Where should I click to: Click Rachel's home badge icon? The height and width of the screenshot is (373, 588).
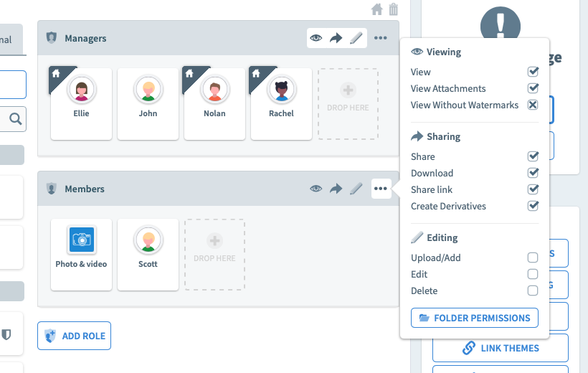[x=256, y=74]
